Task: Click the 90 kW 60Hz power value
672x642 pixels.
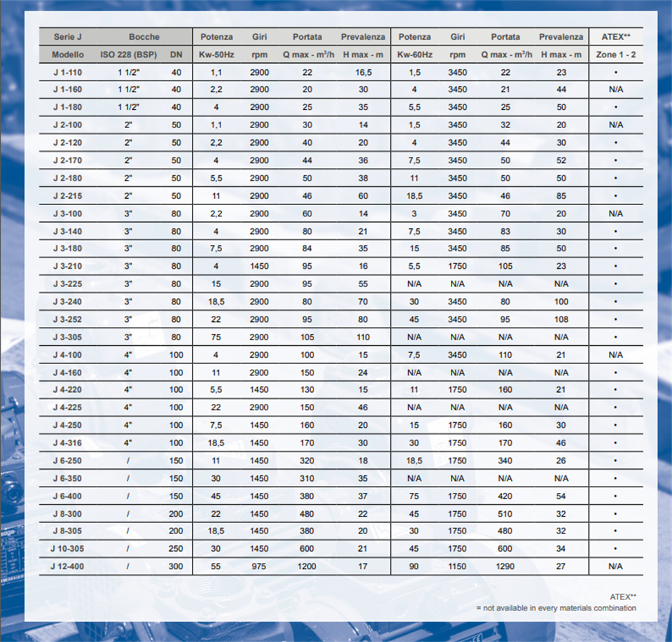Action: point(414,566)
